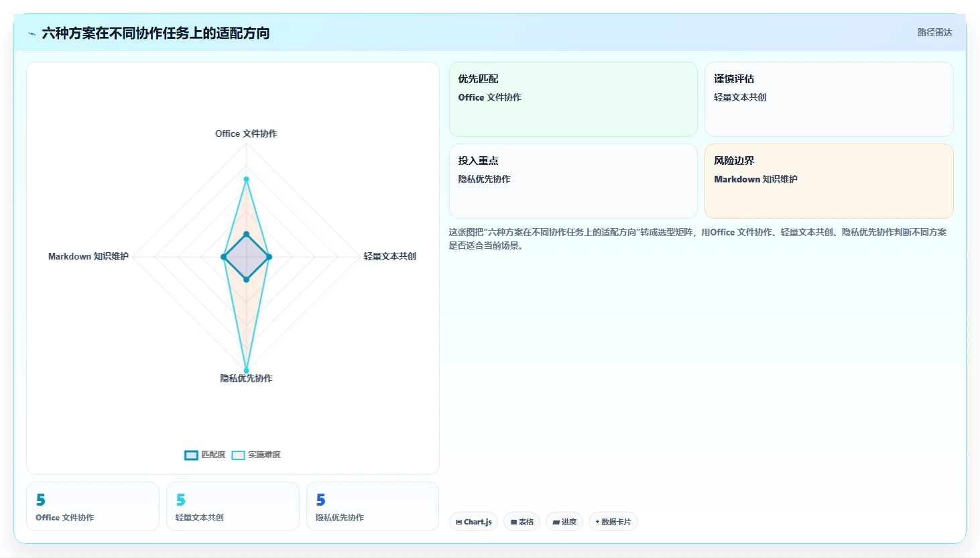This screenshot has width=980, height=558.
Task: Click the 轻量文本共创 radar axis label
Action: 389,256
